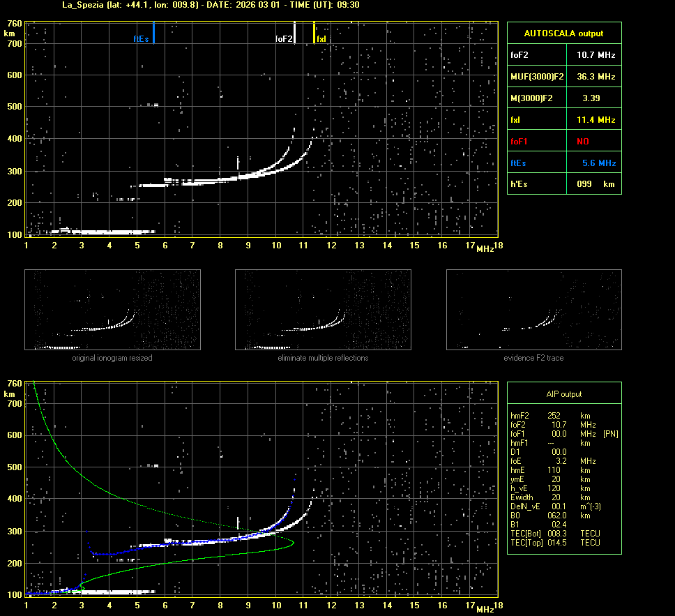Click the TEC[Top] 014.5 TECU entry
Screen dimensions: 675x616
pyautogui.click(x=555, y=542)
